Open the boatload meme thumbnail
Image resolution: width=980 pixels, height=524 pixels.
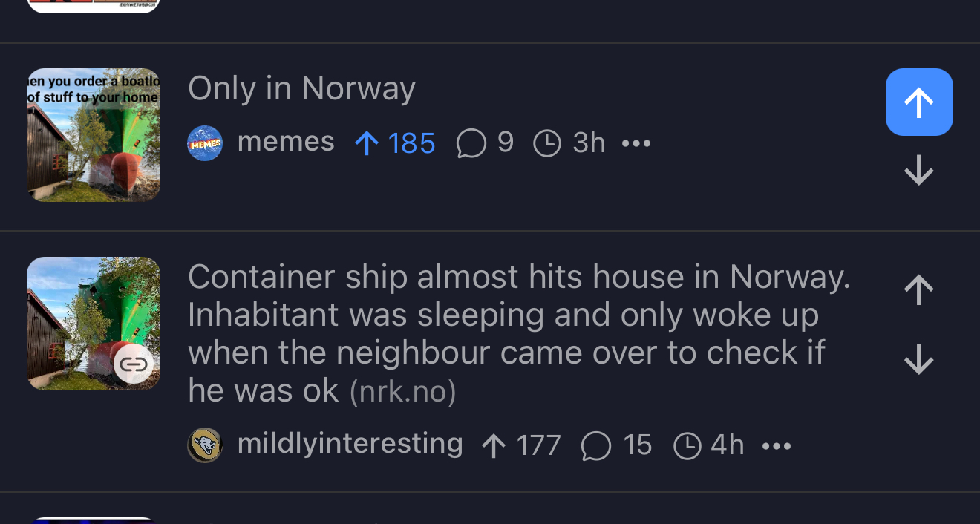point(94,135)
